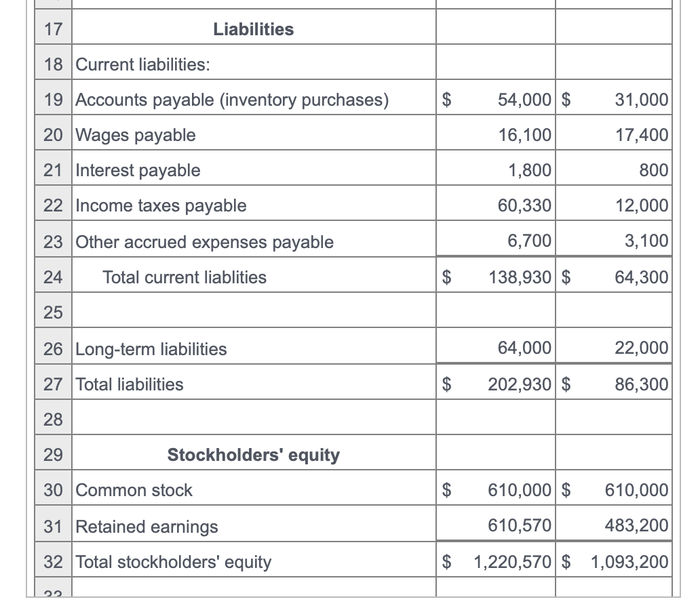Select row header 17
This screenshot has width=700, height=610.
click(52, 29)
